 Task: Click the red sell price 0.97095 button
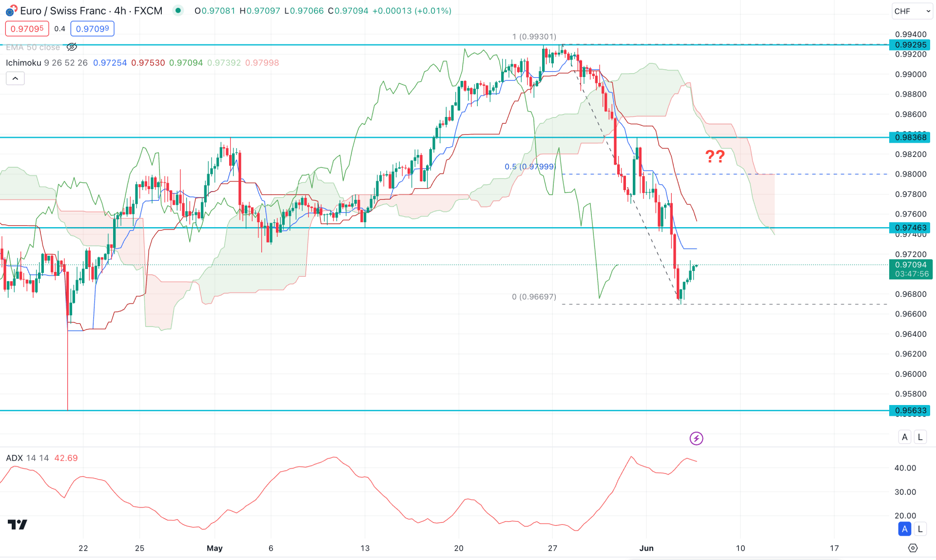pyautogui.click(x=27, y=29)
